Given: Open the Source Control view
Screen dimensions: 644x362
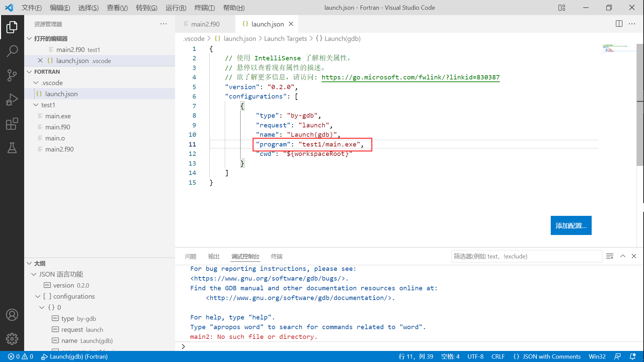Looking at the screenshot, I should click(x=12, y=75).
